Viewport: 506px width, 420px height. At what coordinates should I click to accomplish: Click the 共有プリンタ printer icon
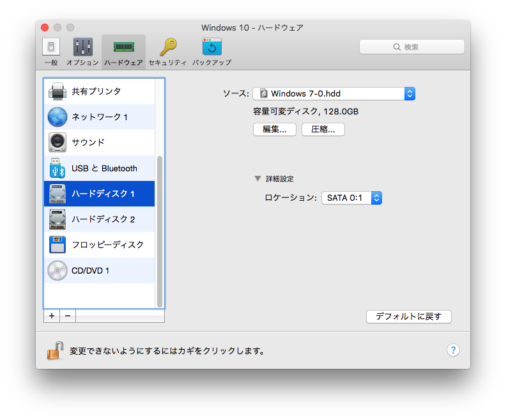click(57, 91)
